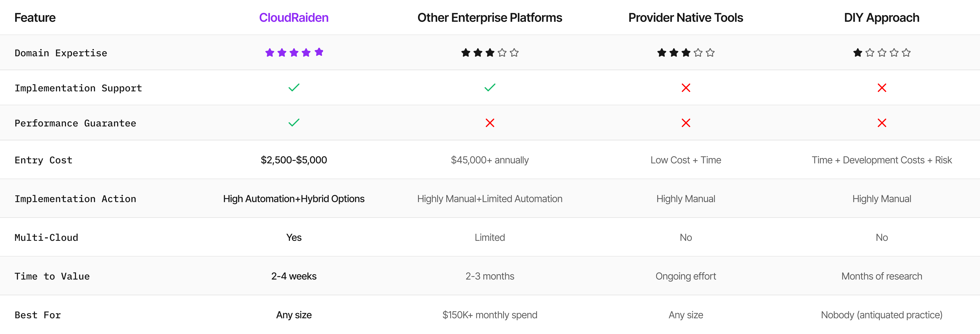Click CloudRaiden's 2-4 weeks value

pos(294,276)
